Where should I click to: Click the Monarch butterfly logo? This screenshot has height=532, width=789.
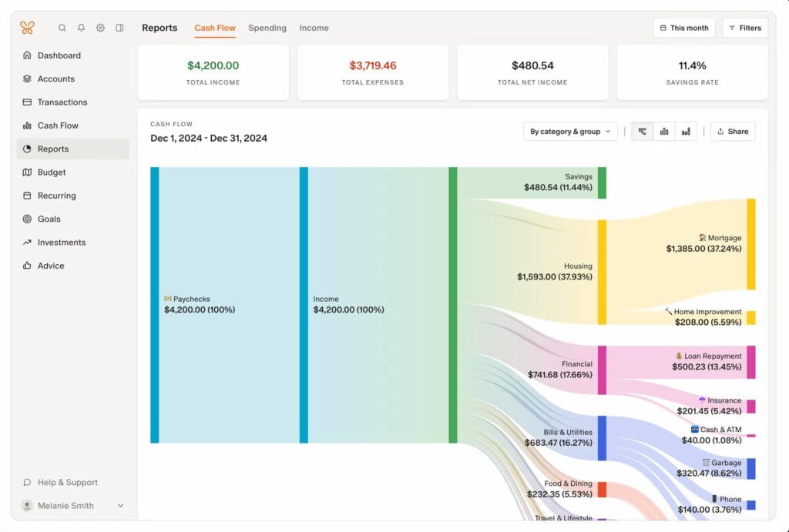tap(27, 27)
